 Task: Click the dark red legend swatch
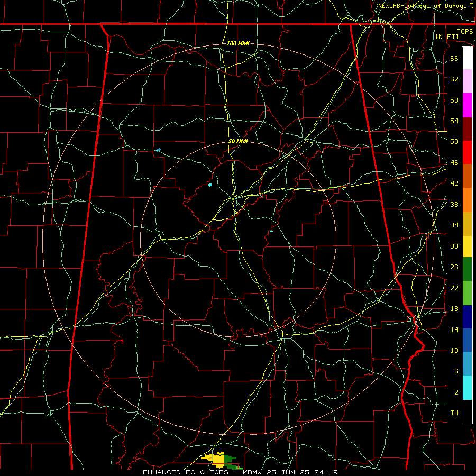click(467, 129)
